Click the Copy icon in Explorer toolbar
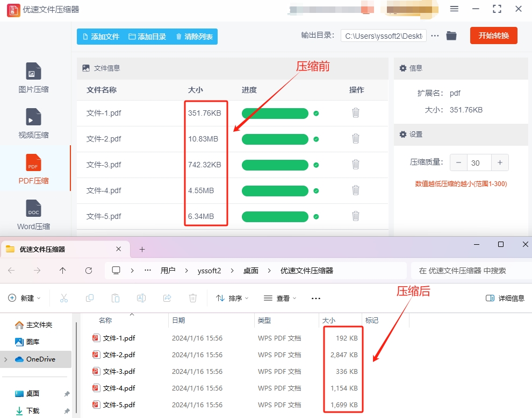 click(90, 298)
